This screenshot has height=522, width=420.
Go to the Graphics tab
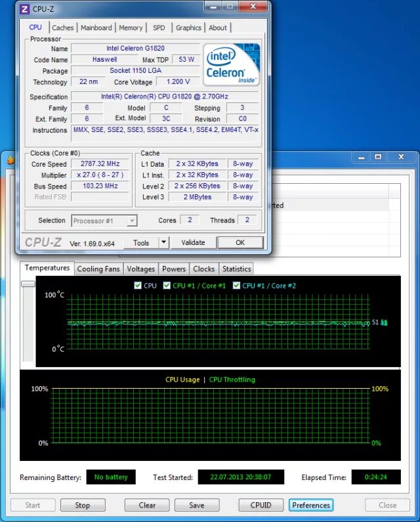point(188,28)
